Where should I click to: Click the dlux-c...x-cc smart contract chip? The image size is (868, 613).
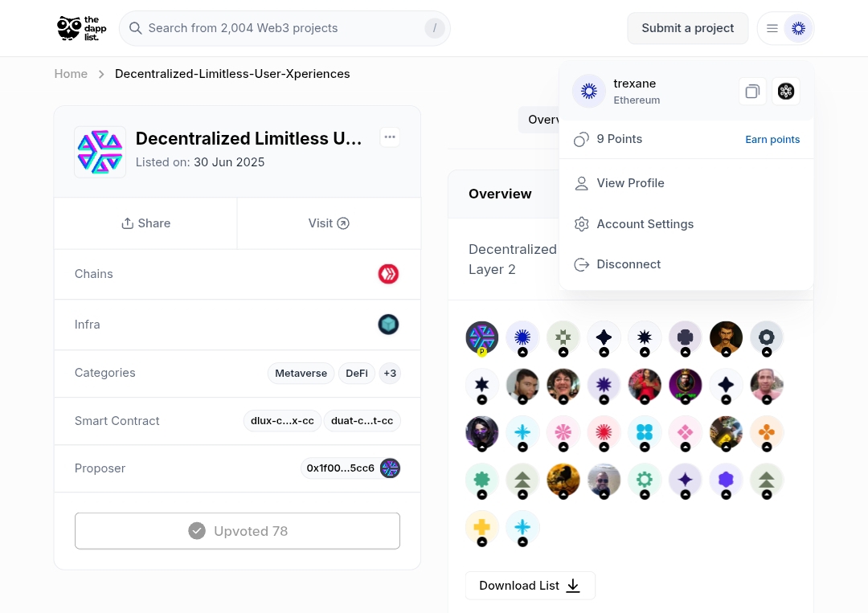(282, 421)
